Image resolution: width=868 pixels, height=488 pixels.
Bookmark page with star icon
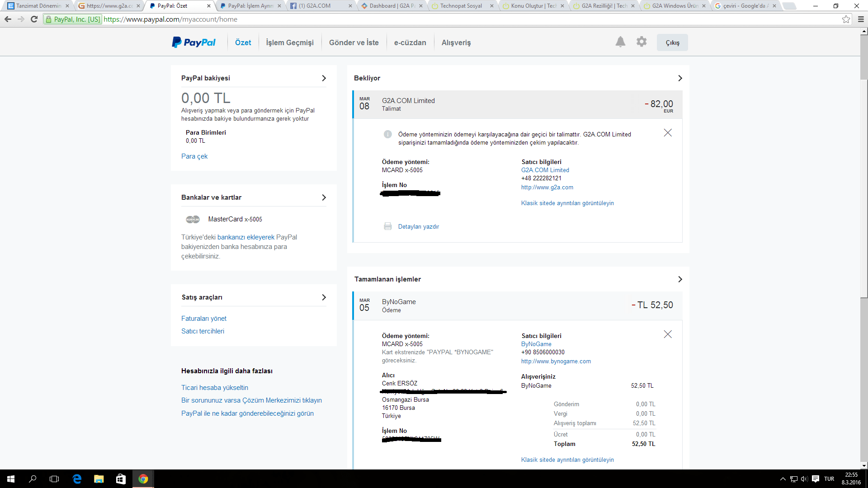[x=846, y=19]
